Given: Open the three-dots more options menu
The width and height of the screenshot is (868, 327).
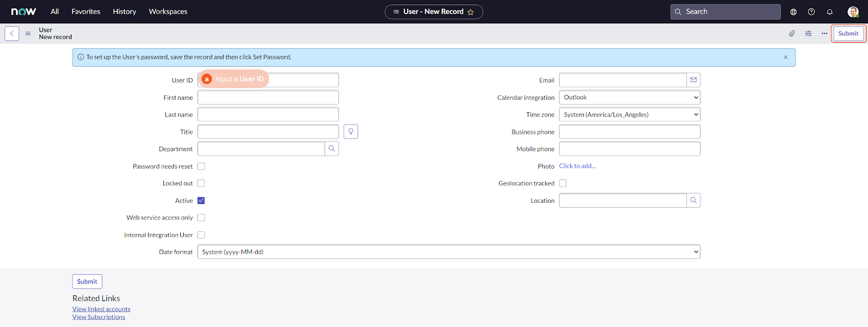Looking at the screenshot, I should coord(825,34).
